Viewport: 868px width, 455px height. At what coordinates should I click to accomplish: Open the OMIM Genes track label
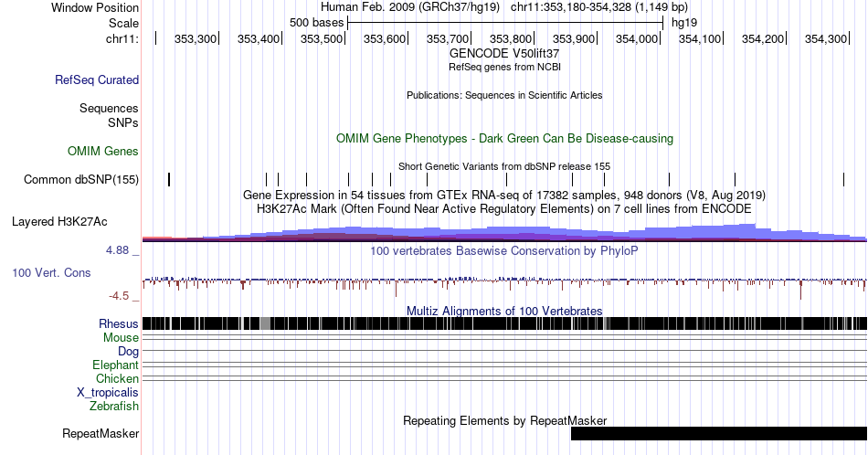103,151
